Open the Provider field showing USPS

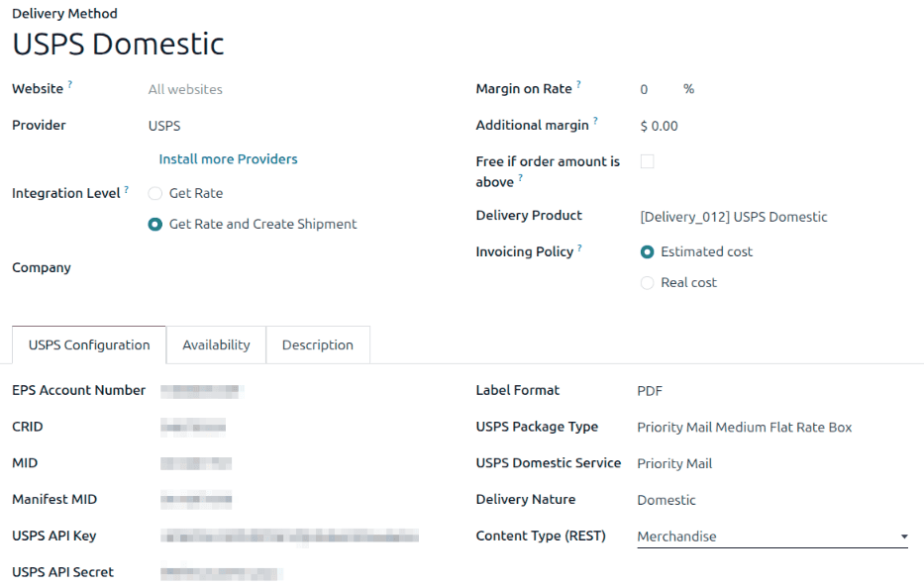(164, 126)
